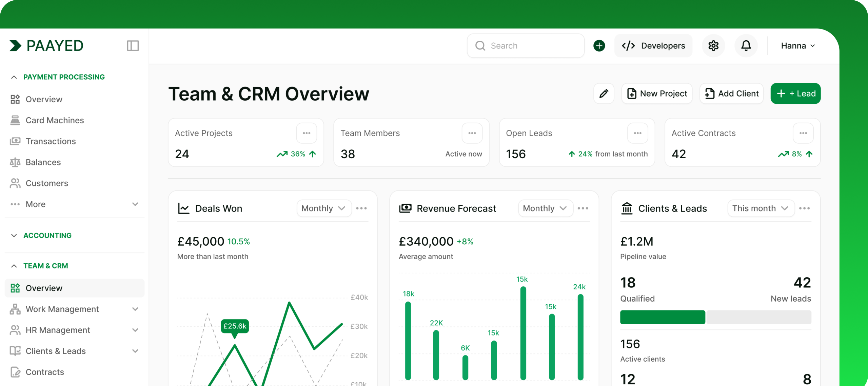The height and width of the screenshot is (386, 868).
Task: Click the £1.2M pipeline value
Action: (x=637, y=242)
